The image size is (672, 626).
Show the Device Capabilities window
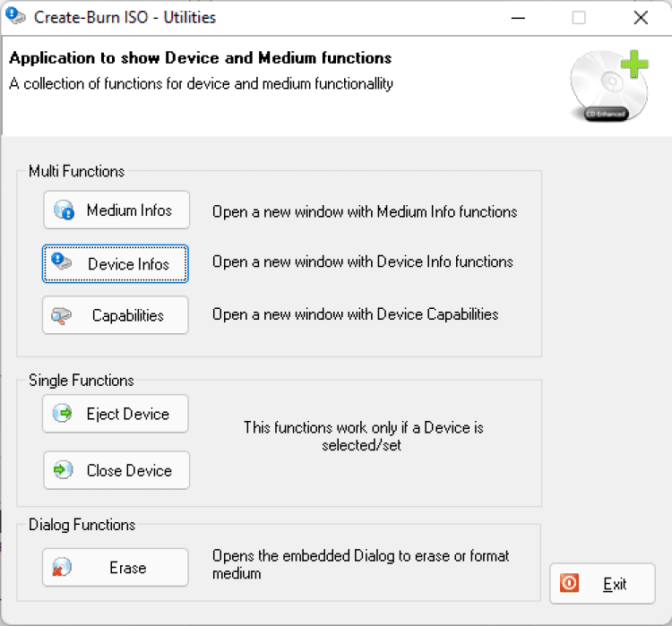coord(116,315)
